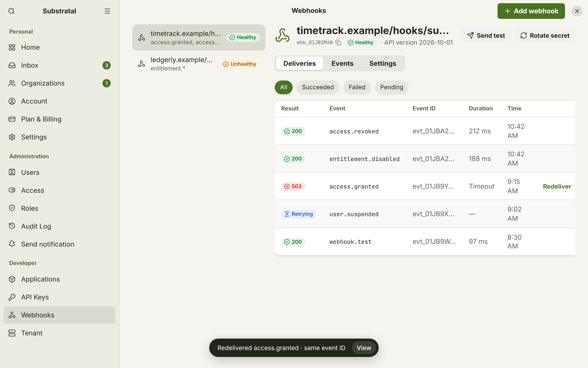Rotate the webhook secret

click(x=545, y=35)
